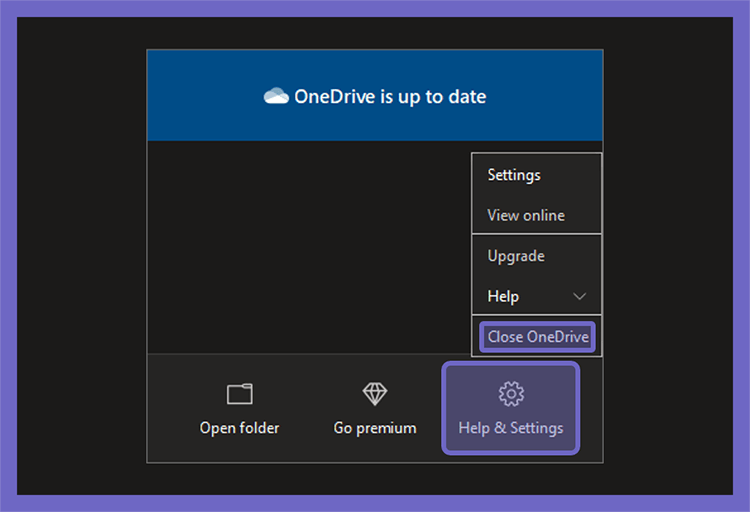Screen dimensions: 750x512
Task: Open Settings from the popup menu
Action: (514, 175)
